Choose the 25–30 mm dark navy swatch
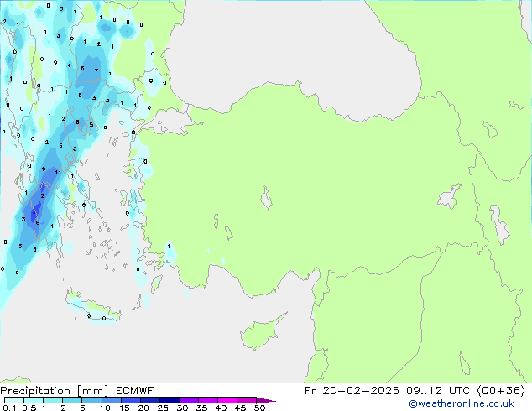 pos(169,400)
